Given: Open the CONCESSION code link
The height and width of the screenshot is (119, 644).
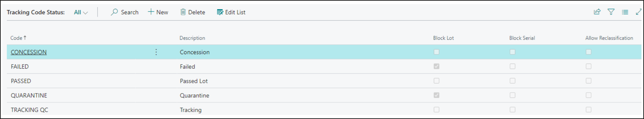Looking at the screenshot, I should (x=29, y=52).
